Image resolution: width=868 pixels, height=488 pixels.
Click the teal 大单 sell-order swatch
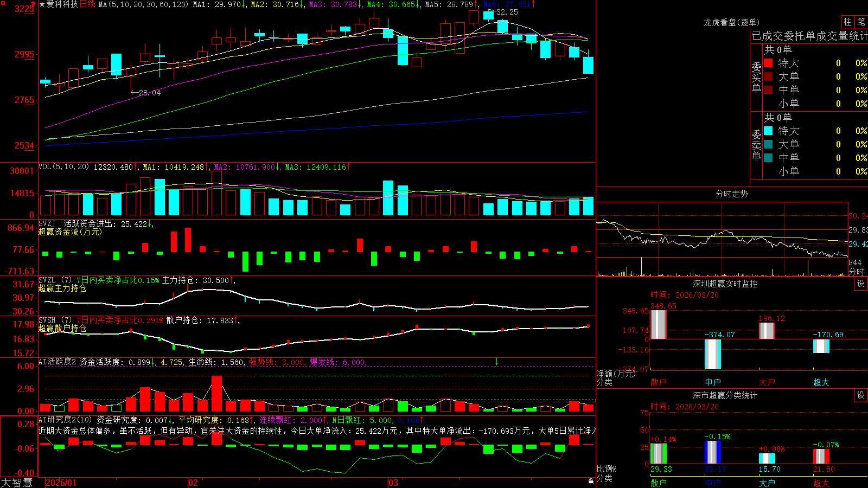point(768,144)
